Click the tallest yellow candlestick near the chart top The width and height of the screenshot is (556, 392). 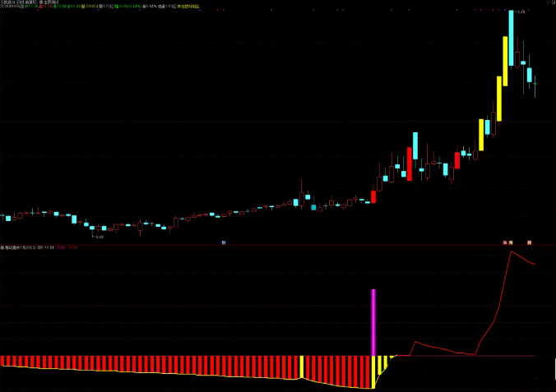(x=505, y=61)
